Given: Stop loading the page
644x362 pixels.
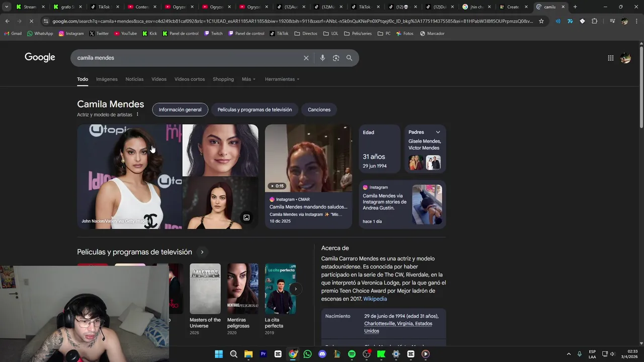Looking at the screenshot, I should pyautogui.click(x=31, y=21).
